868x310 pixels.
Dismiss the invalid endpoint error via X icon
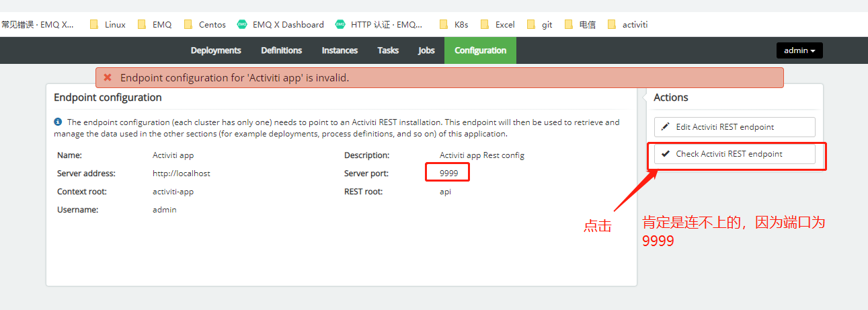point(108,78)
